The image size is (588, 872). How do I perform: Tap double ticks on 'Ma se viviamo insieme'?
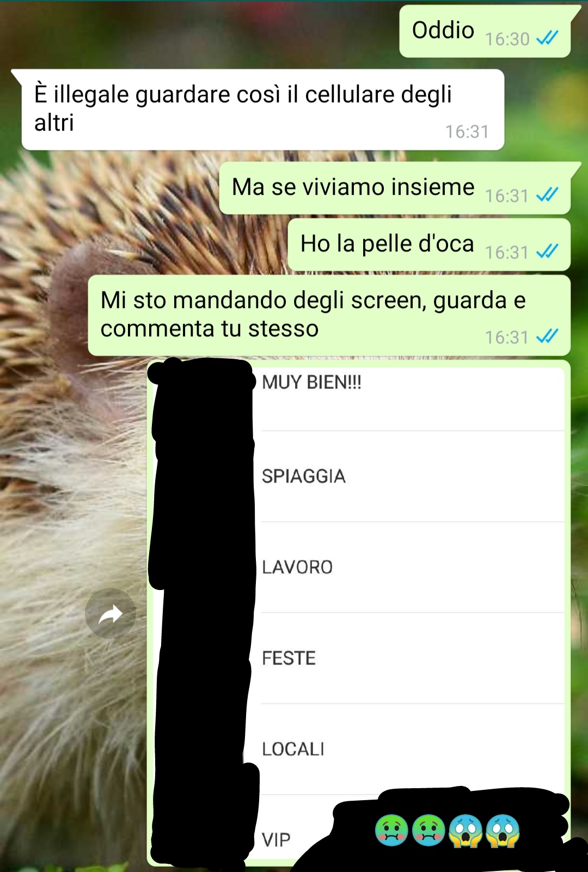[547, 195]
